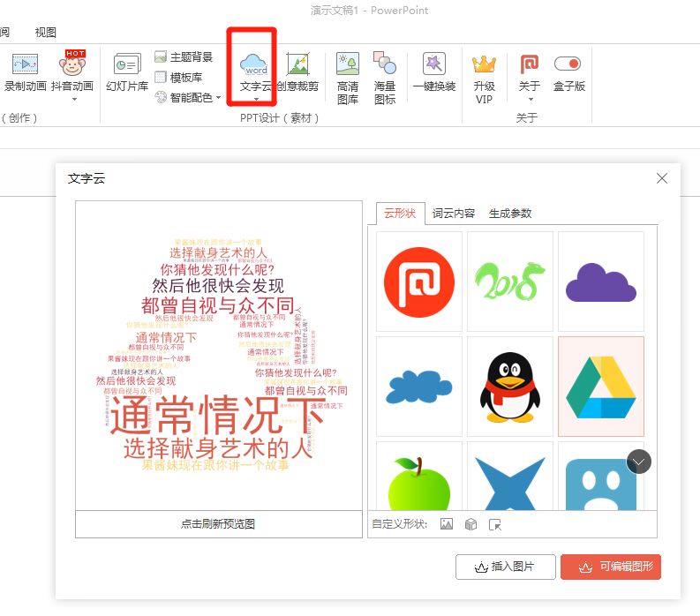Click the 录制动画 record animation icon
The image size is (700, 616).
pyautogui.click(x=25, y=64)
